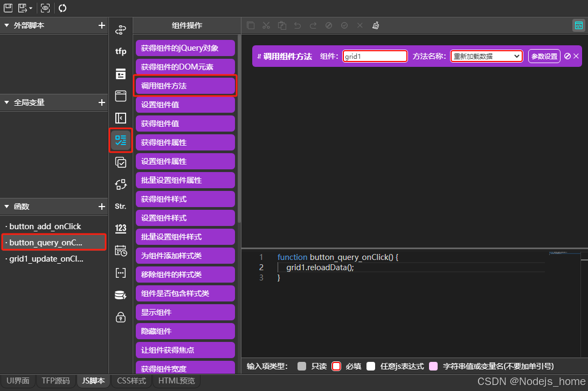Insert 设置组件值 block
Screen dimensions: 588x391
coord(185,105)
